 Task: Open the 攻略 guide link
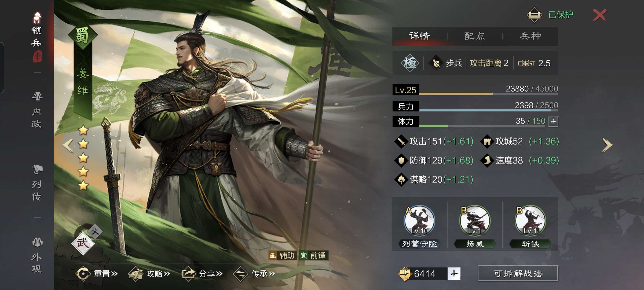(149, 274)
